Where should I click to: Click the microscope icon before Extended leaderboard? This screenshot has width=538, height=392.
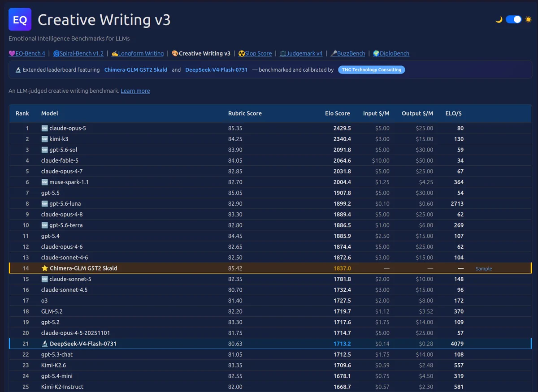(x=18, y=70)
